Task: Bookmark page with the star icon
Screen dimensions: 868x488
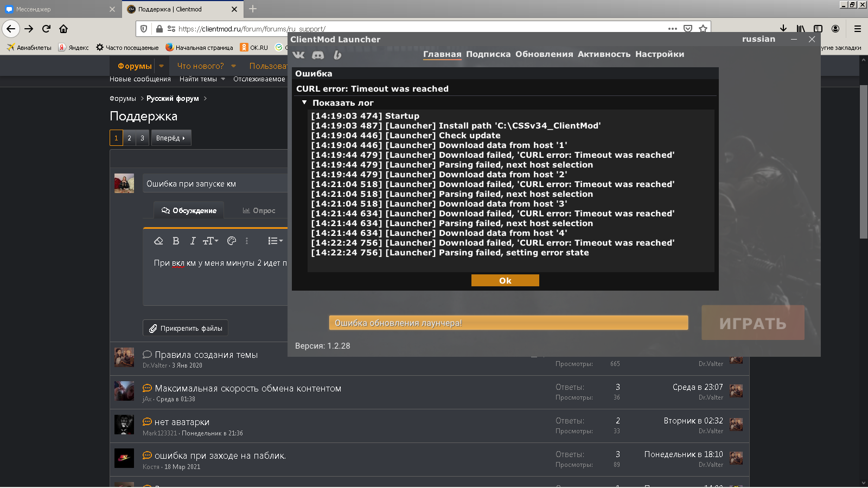Action: point(703,29)
